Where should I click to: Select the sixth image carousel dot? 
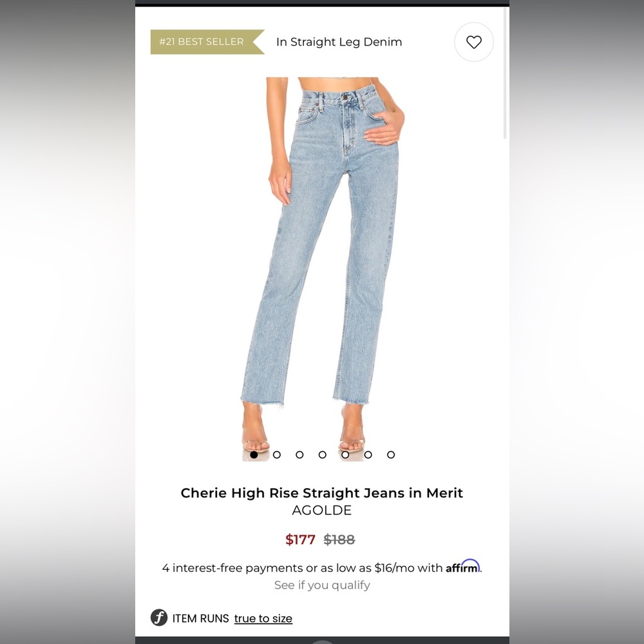(x=368, y=455)
